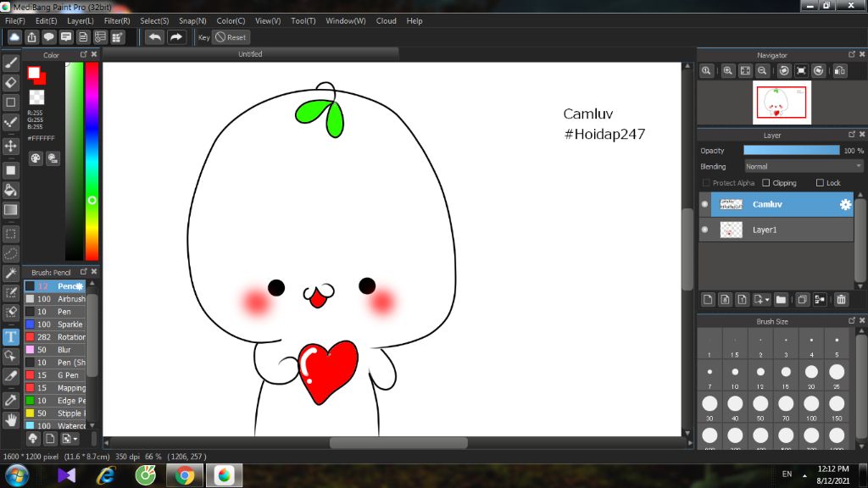The height and width of the screenshot is (488, 868).
Task: Click the Undo arrow in toolbar
Action: click(155, 37)
